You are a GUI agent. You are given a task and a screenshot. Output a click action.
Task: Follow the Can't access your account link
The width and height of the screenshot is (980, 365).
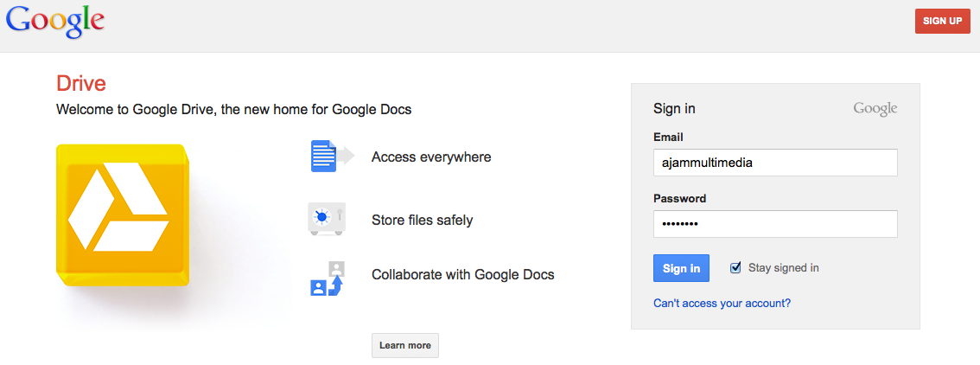pyautogui.click(x=722, y=303)
